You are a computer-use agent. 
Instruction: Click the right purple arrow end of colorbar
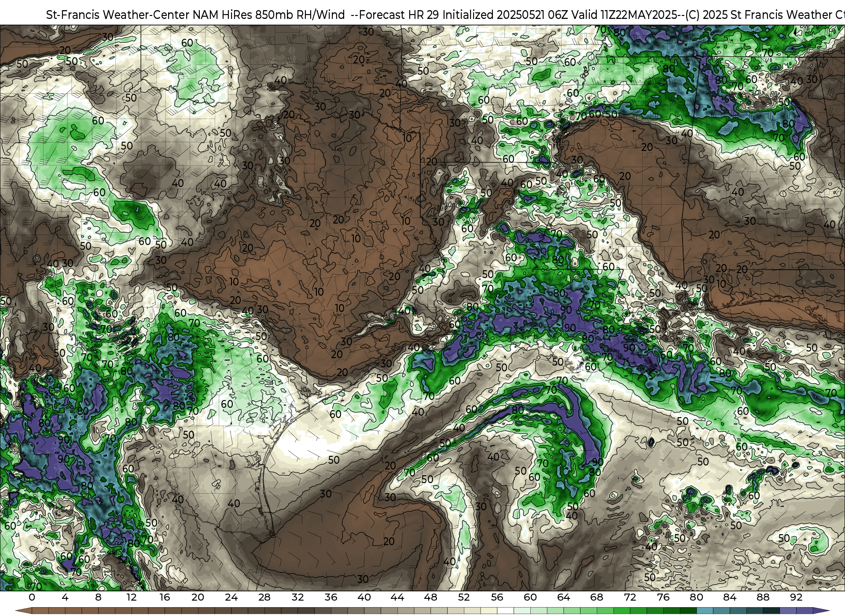(821, 611)
